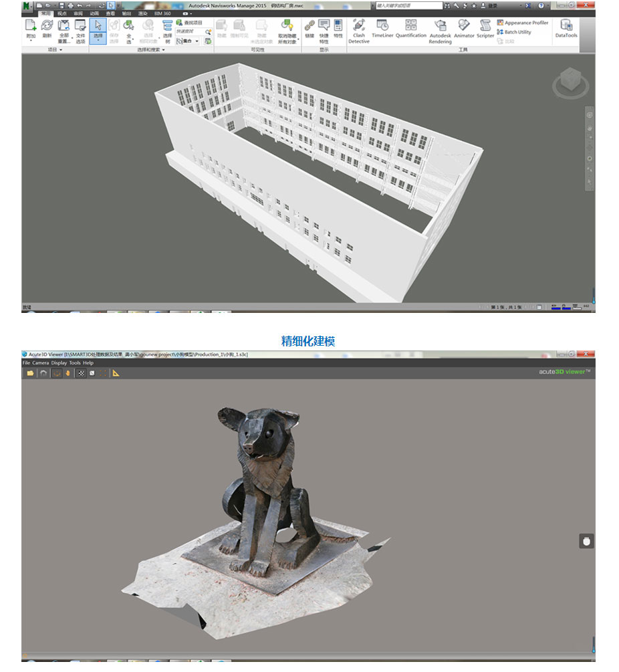Toggle the pan hand tool in Acute3D
The image size is (619, 672).
(68, 373)
